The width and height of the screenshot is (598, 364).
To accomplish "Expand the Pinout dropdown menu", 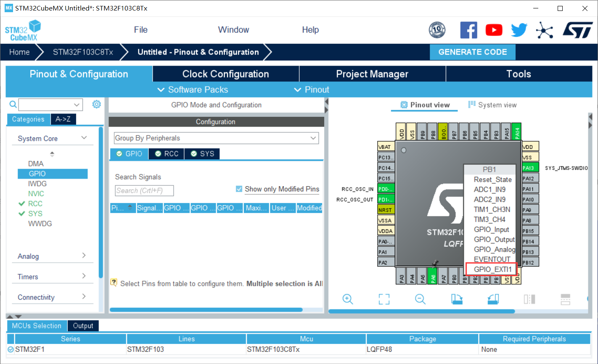I will click(x=311, y=90).
